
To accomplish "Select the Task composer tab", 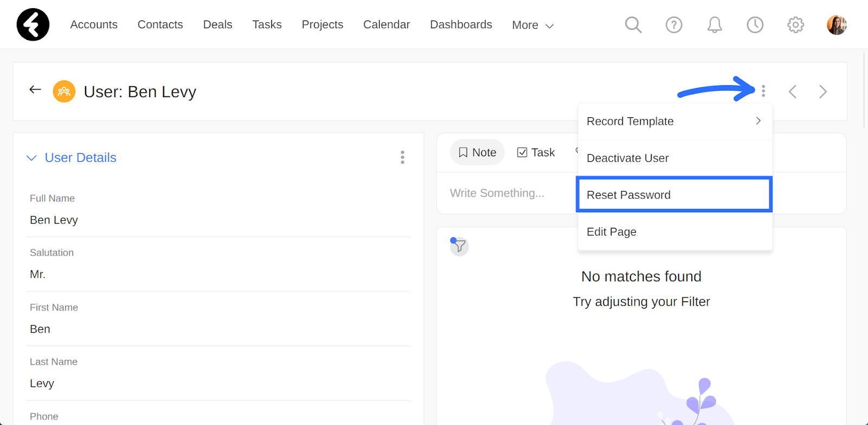I will point(536,153).
